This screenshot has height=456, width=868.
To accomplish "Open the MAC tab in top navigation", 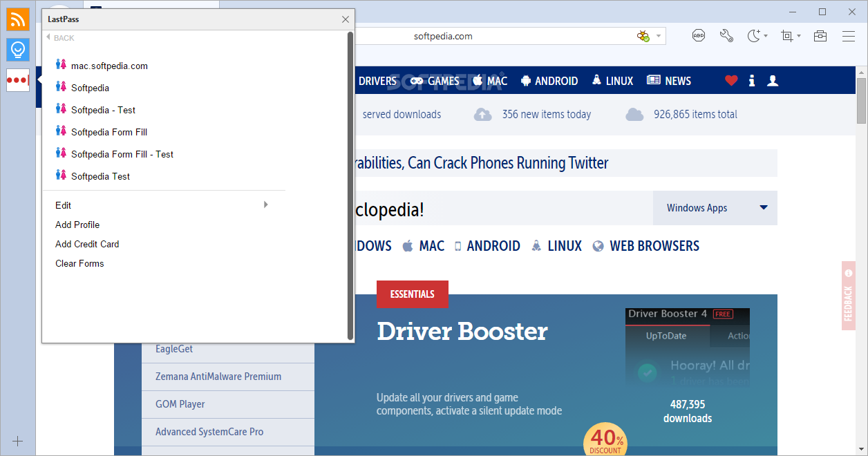I will point(497,81).
